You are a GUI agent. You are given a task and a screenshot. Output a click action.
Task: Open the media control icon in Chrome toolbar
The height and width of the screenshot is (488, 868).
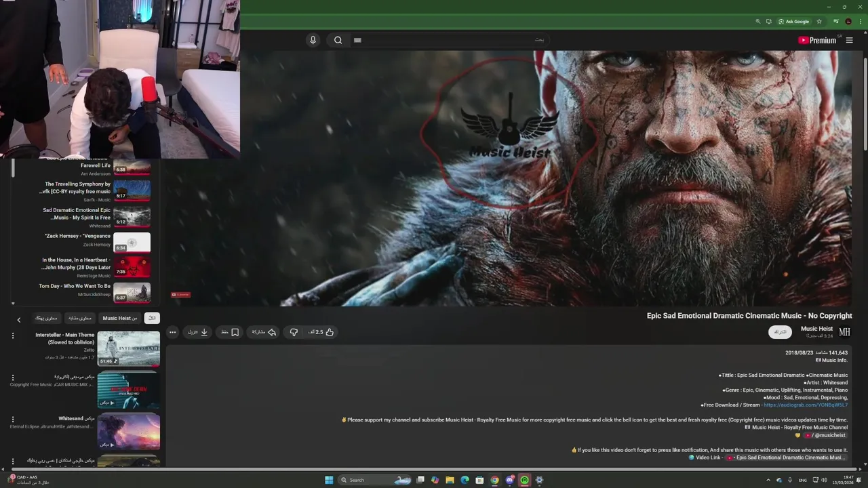click(836, 22)
